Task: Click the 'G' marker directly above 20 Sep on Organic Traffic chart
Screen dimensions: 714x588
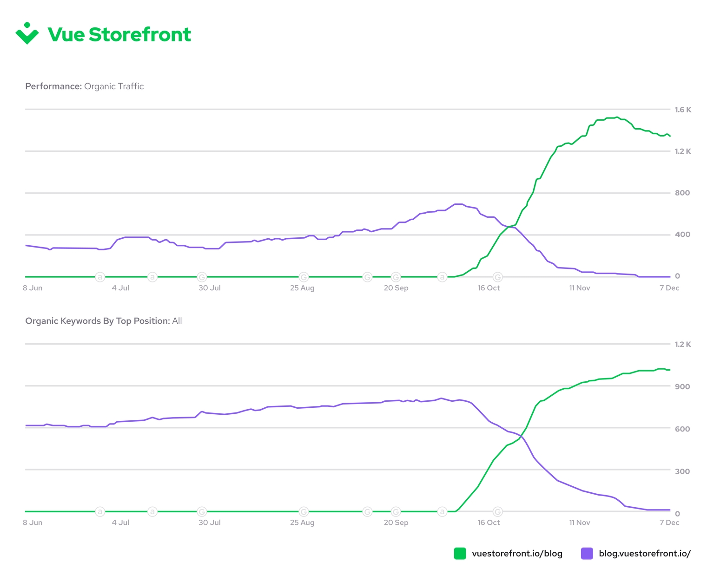Action: (396, 277)
